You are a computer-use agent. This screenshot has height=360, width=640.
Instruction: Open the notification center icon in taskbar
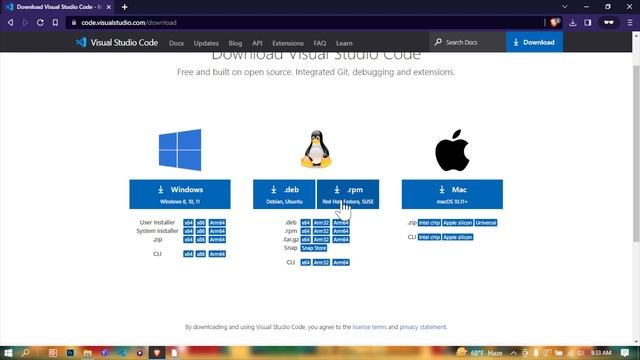pyautogui.click(x=624, y=353)
